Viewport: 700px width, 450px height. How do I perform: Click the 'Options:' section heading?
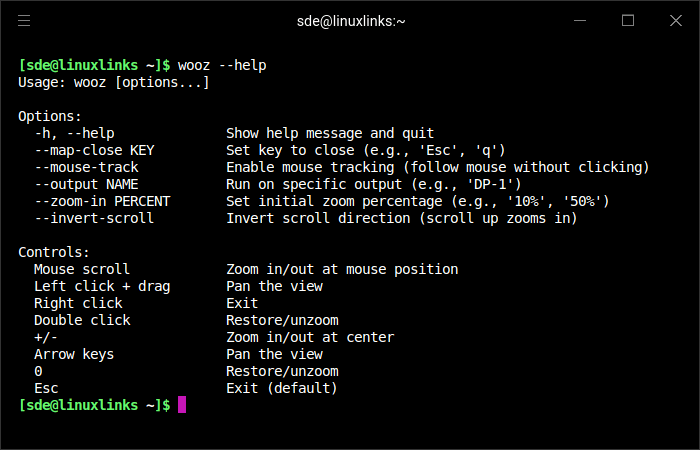pos(50,116)
